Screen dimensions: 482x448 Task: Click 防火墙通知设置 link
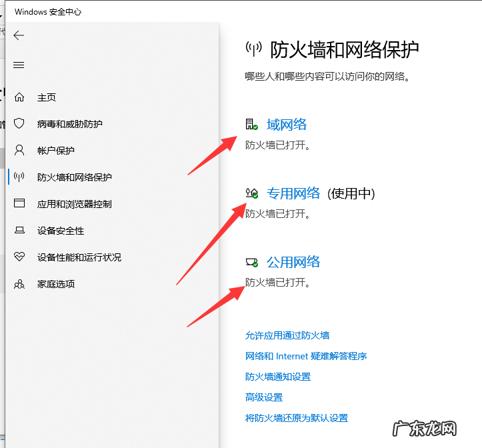click(278, 377)
